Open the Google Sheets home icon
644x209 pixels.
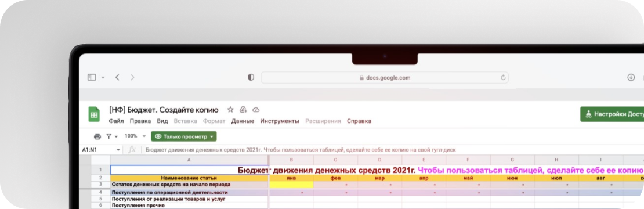[94, 114]
